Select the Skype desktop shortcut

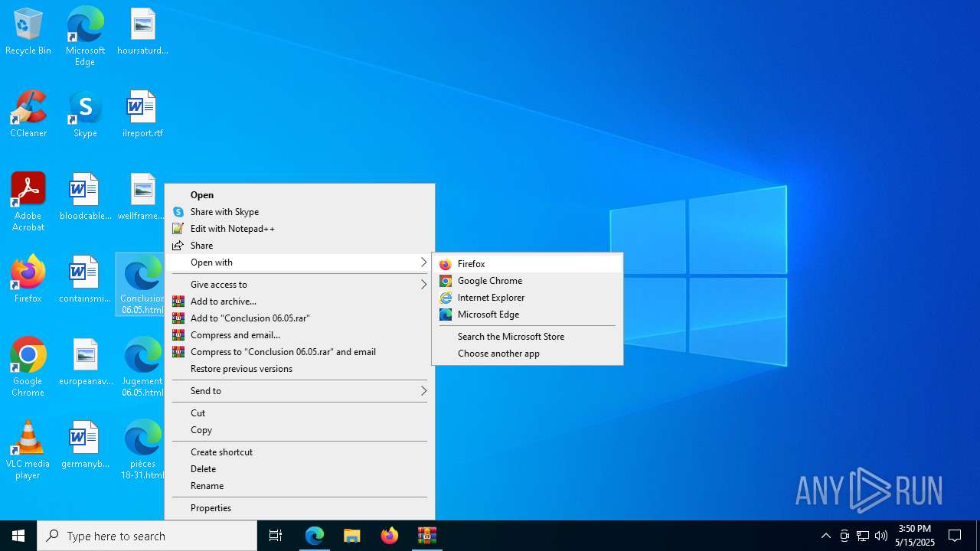(85, 114)
